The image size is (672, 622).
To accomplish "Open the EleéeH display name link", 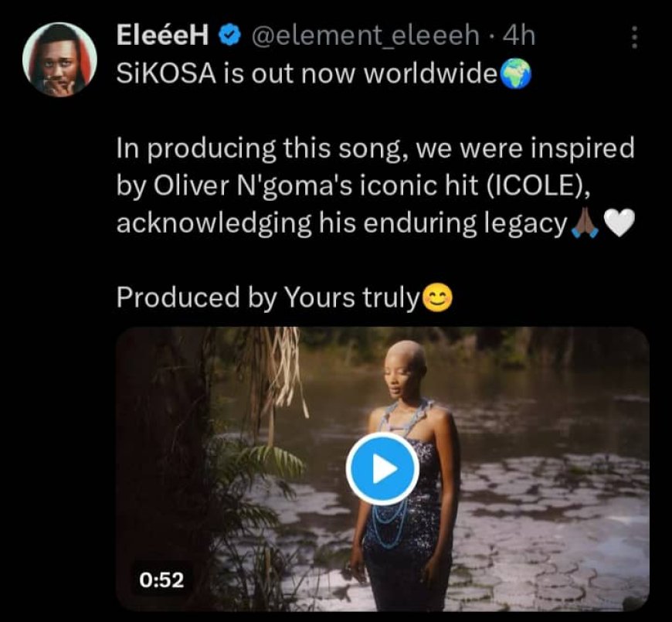I will [x=163, y=35].
